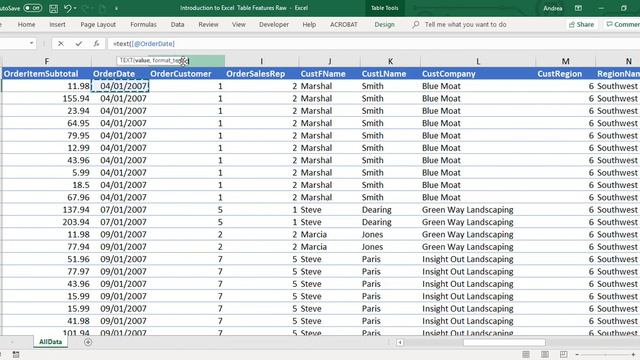Confirm formula with the checkmark Enter icon
The height and width of the screenshot is (360, 640).
pyautogui.click(x=78, y=44)
